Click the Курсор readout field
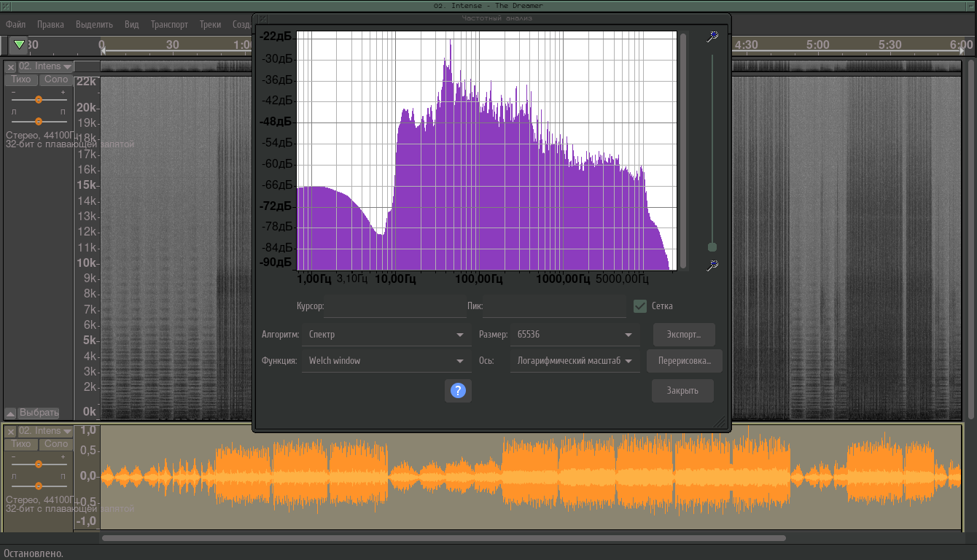This screenshot has width=977, height=560. tap(395, 306)
